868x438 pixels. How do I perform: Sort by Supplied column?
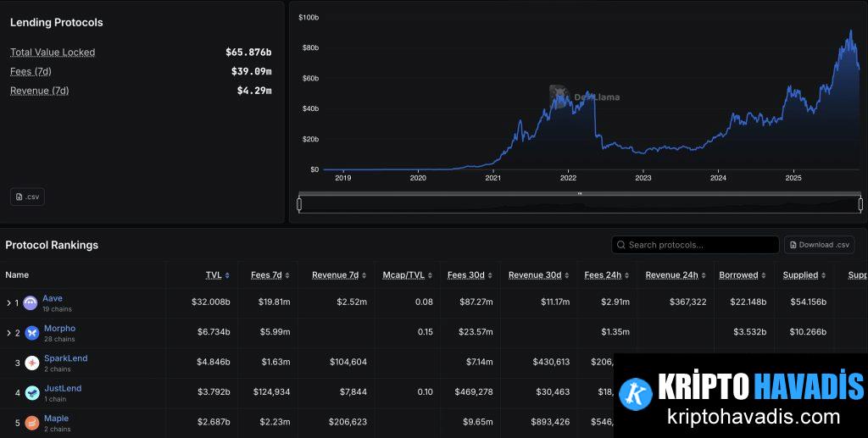click(x=804, y=274)
